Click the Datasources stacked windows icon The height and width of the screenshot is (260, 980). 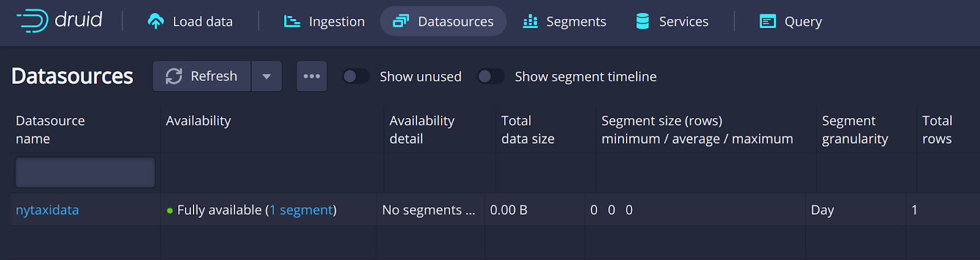point(401,21)
